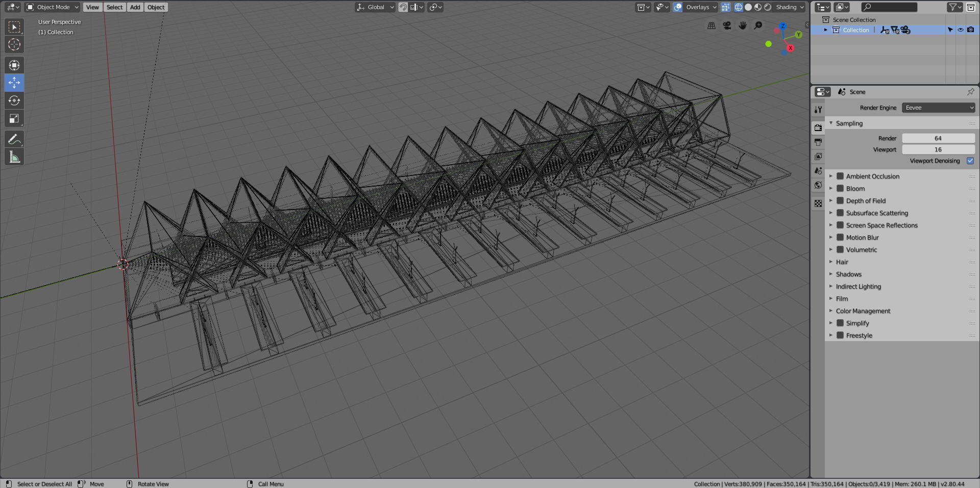This screenshot has width=980, height=488.
Task: Toggle viewport overlays visibility
Action: coord(678,7)
